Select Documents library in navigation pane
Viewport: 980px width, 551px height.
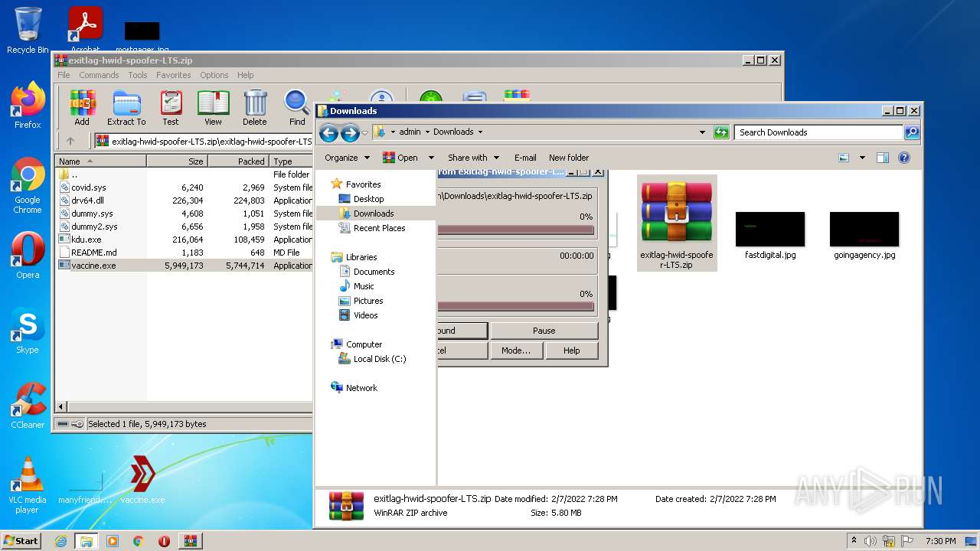pos(374,272)
